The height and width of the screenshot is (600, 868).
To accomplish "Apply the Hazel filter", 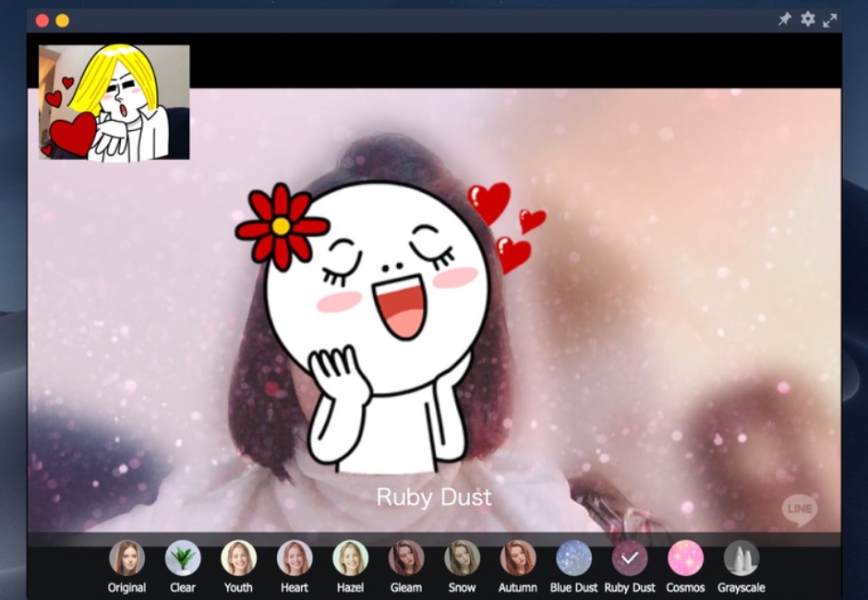I will click(x=350, y=558).
